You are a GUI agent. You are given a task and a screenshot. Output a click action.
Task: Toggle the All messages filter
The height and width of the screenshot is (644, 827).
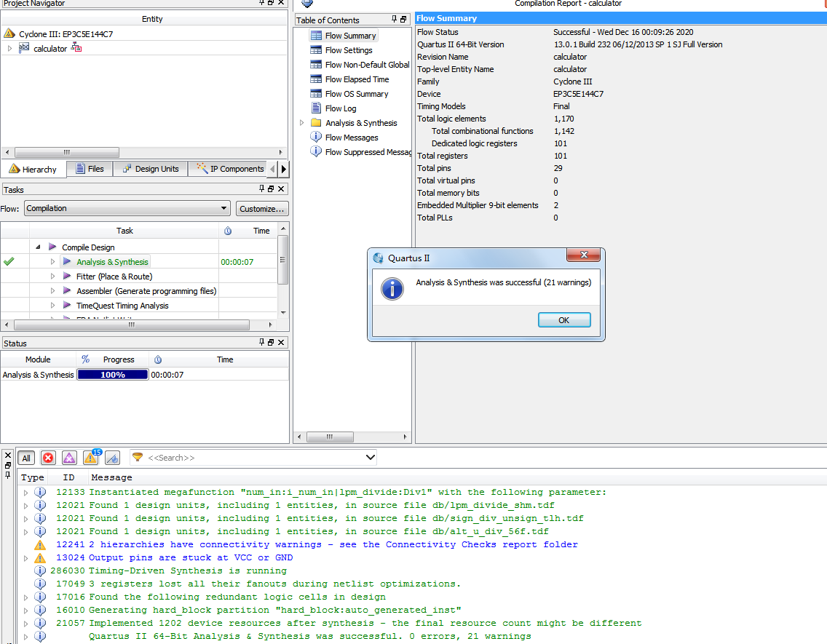tap(26, 458)
